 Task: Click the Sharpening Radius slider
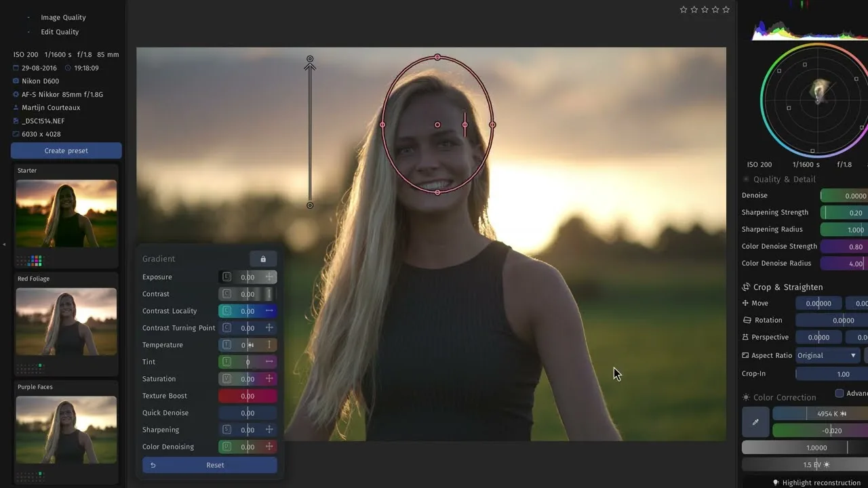(x=844, y=229)
